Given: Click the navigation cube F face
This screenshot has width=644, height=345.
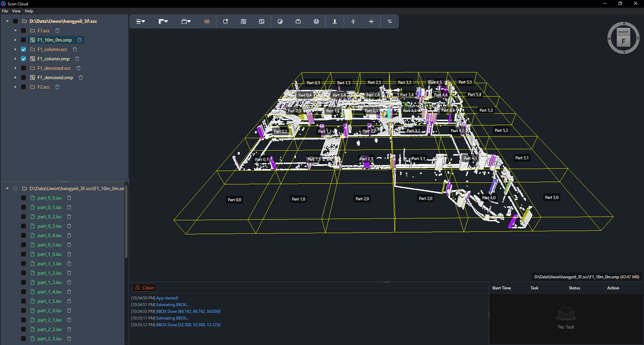Looking at the screenshot, I should pos(624,41).
